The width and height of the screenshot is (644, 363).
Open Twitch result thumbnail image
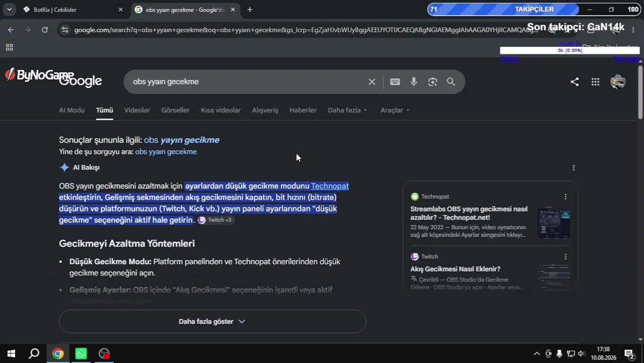pyautogui.click(x=554, y=278)
